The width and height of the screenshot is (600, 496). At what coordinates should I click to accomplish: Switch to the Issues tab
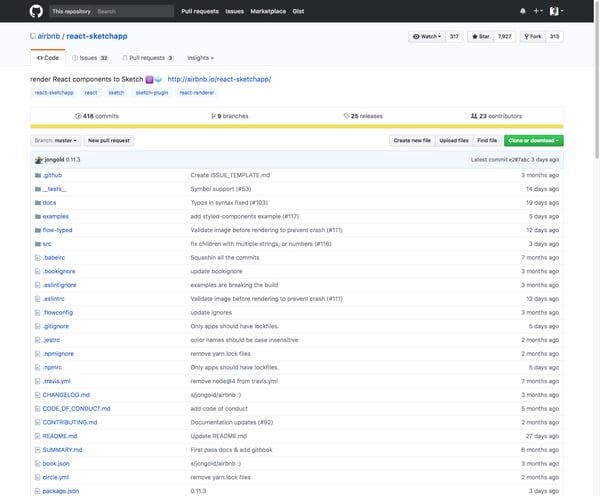coord(90,58)
